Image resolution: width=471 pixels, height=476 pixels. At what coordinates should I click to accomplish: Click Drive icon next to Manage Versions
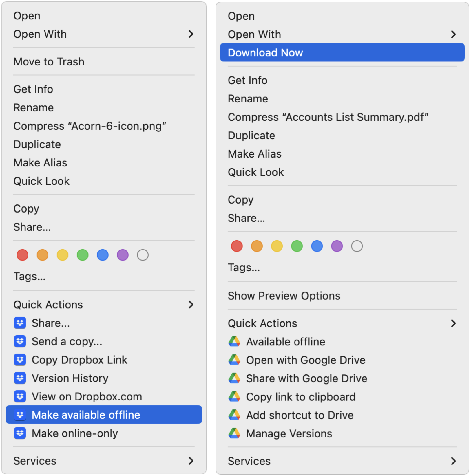(234, 433)
